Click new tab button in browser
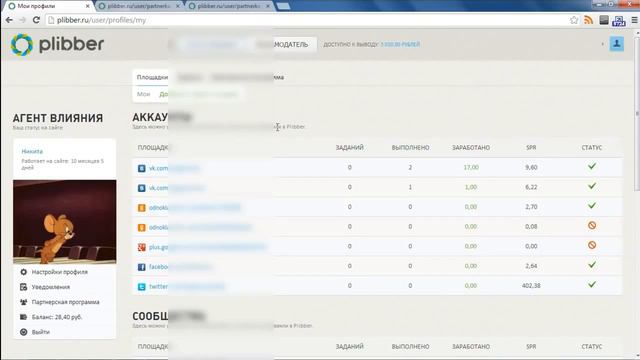Screen dimensions: 640x360 point(283,6)
